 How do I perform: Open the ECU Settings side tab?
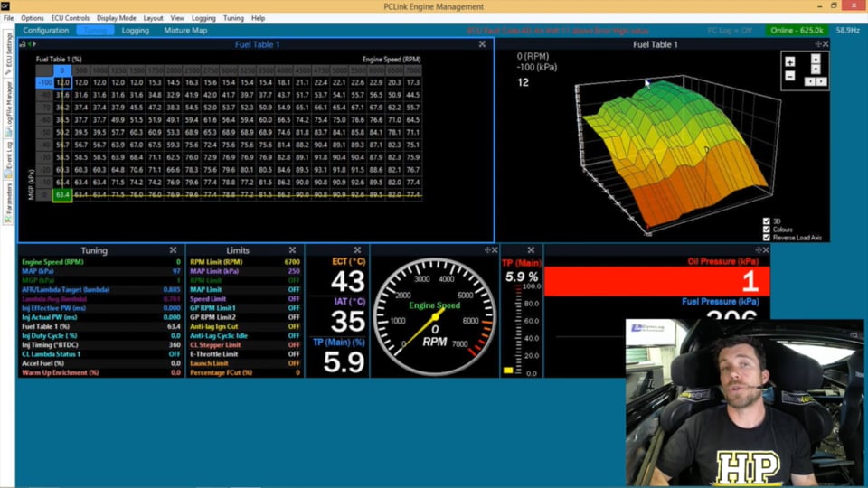[8, 53]
